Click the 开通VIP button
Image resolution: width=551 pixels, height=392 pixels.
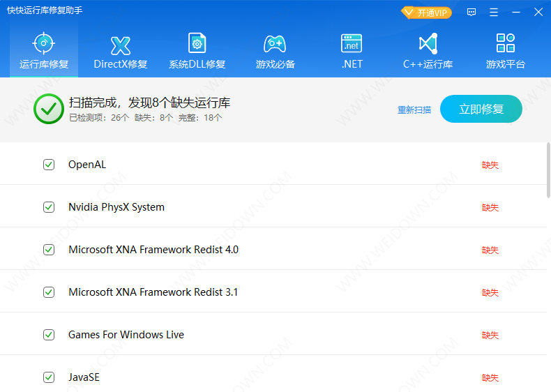tap(426, 13)
